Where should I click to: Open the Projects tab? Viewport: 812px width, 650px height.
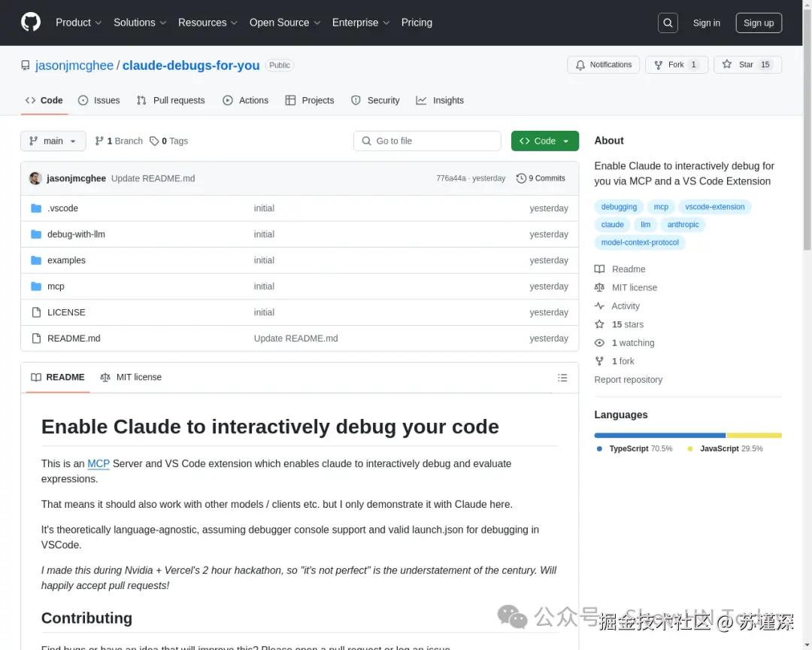[310, 101]
